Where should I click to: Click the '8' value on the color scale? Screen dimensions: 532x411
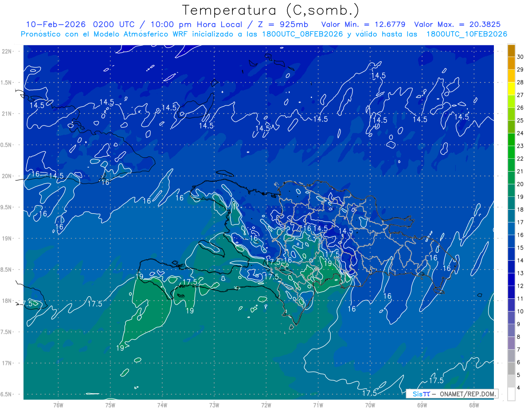coord(518,337)
